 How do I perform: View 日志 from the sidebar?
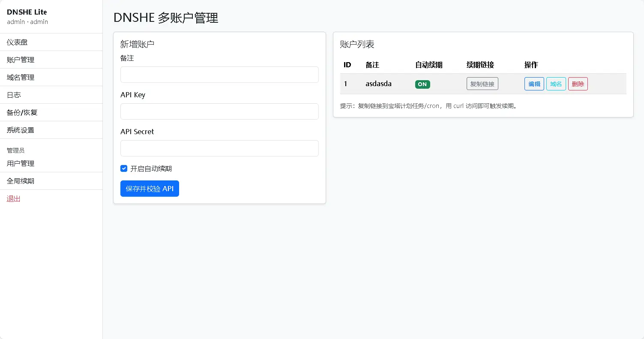point(14,95)
